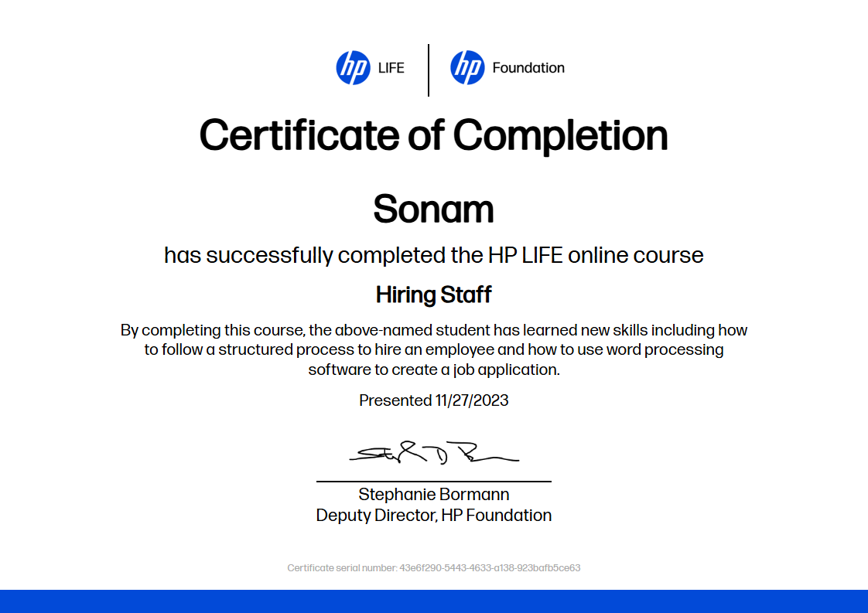
Task: Click the vertical divider between the logos
Action: tap(429, 70)
